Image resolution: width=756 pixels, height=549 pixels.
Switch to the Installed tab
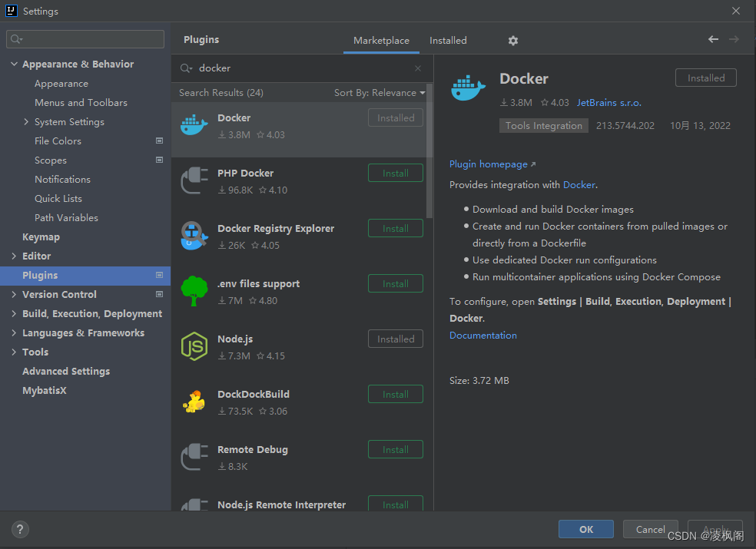pyautogui.click(x=448, y=40)
